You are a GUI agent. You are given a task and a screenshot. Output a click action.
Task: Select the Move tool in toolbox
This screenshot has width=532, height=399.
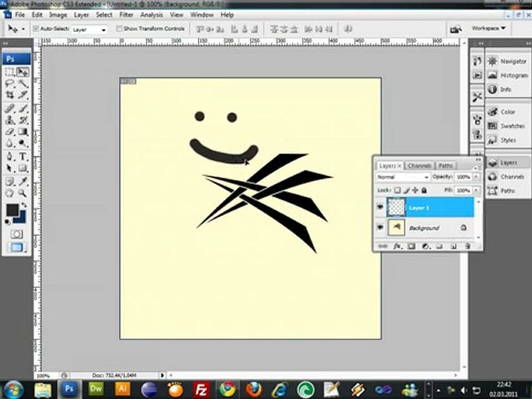coord(23,72)
